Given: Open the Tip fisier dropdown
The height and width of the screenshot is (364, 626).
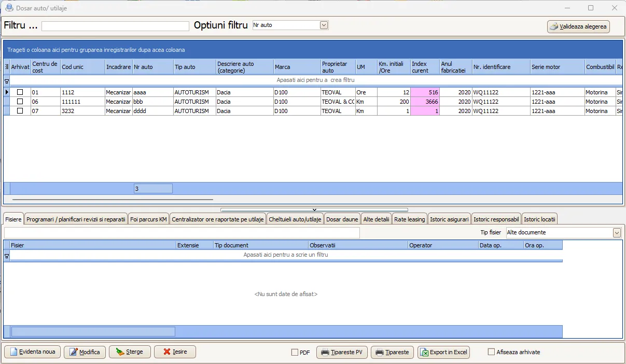Looking at the screenshot, I should pos(617,233).
